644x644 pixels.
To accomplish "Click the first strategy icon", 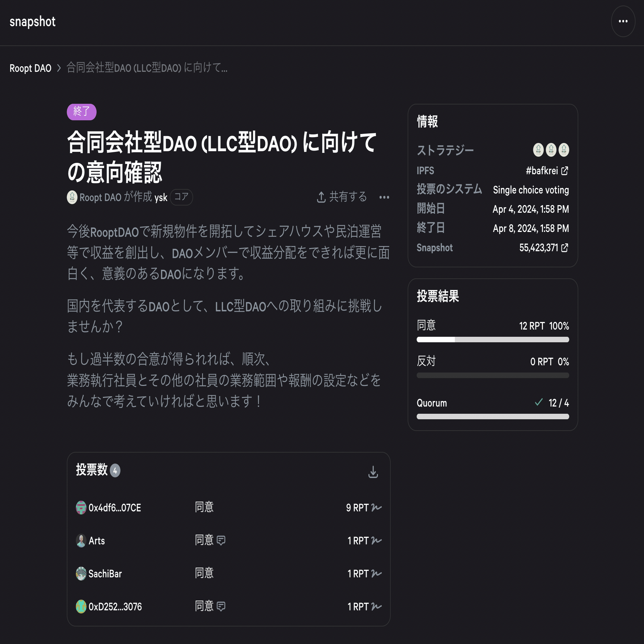I will click(x=538, y=150).
